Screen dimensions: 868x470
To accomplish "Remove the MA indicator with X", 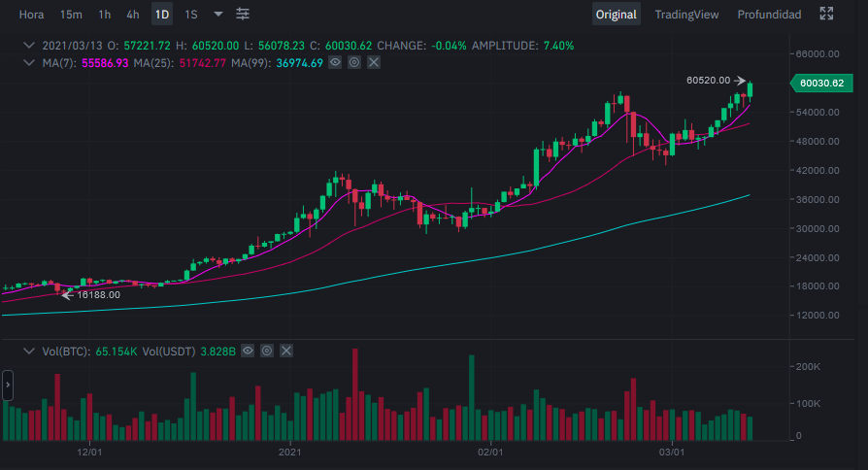I will (x=374, y=62).
